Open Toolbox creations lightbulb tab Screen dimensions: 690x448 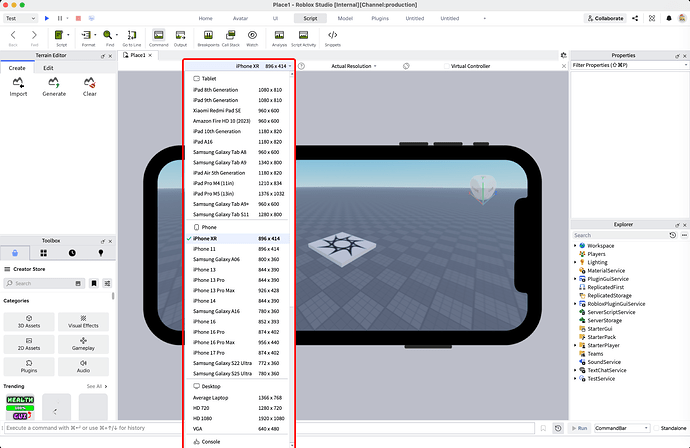[x=101, y=253]
